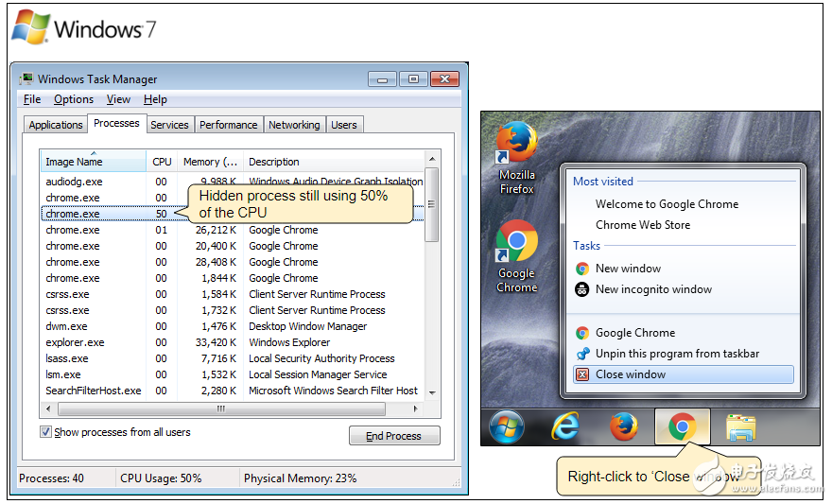
Task: Open Windows Explorer folder icon in taskbar
Action: 740,427
